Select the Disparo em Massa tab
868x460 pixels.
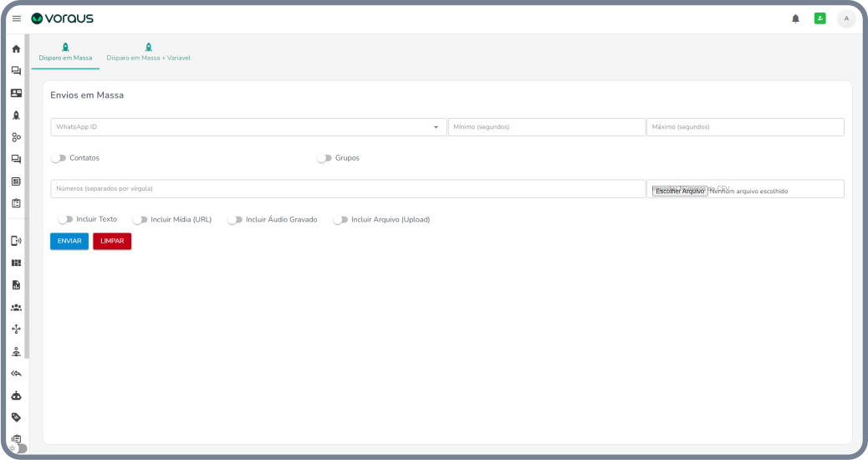click(65, 53)
